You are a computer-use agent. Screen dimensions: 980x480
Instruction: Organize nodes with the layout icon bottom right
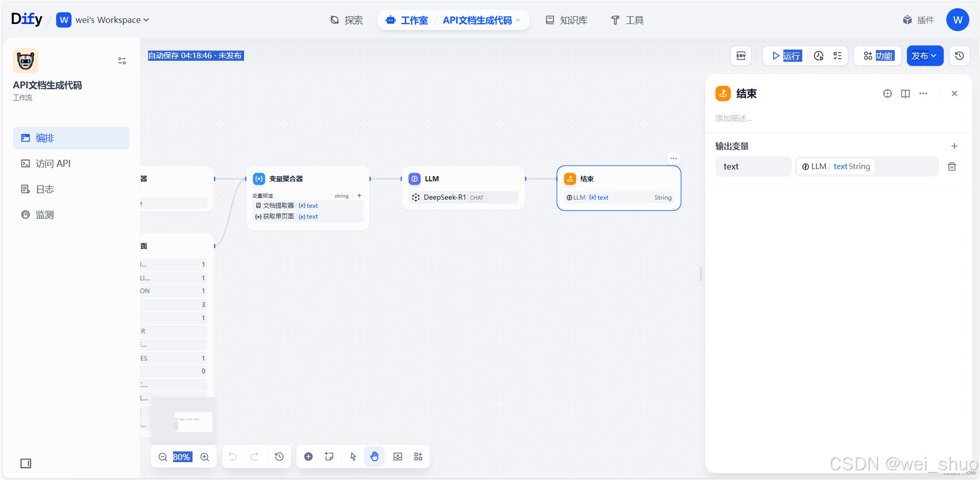[418, 457]
